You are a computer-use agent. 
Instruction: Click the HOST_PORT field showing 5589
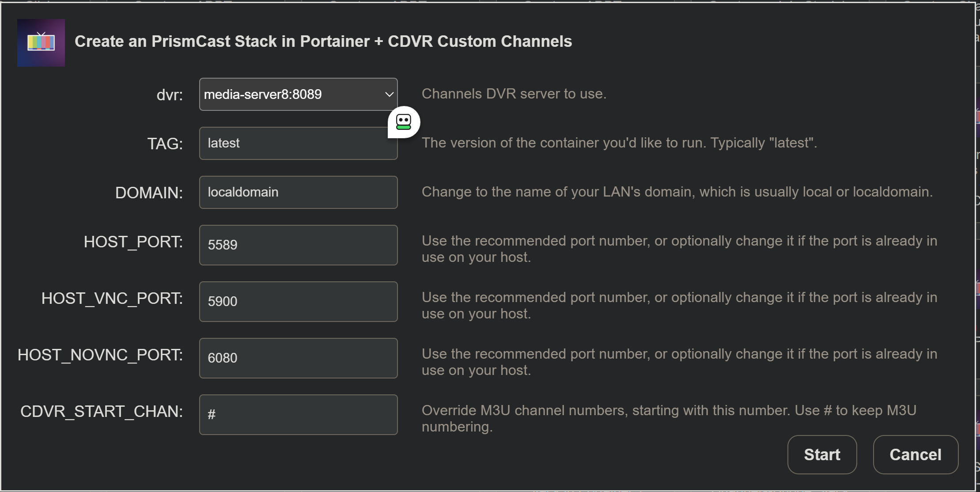click(x=298, y=245)
